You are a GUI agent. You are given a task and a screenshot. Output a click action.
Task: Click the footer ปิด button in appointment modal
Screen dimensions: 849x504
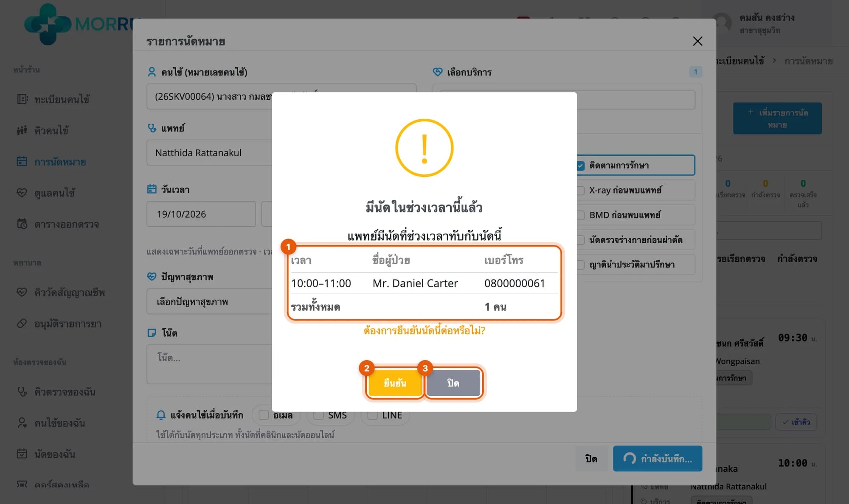click(x=591, y=459)
